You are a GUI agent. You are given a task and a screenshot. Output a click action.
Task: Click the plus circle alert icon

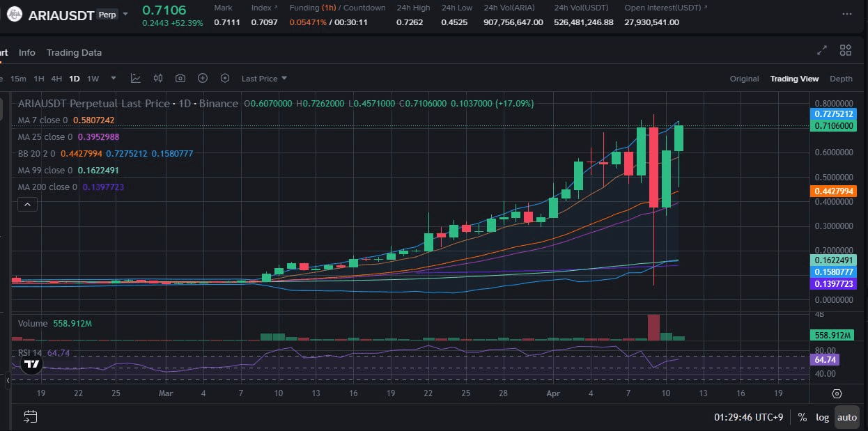(x=203, y=78)
